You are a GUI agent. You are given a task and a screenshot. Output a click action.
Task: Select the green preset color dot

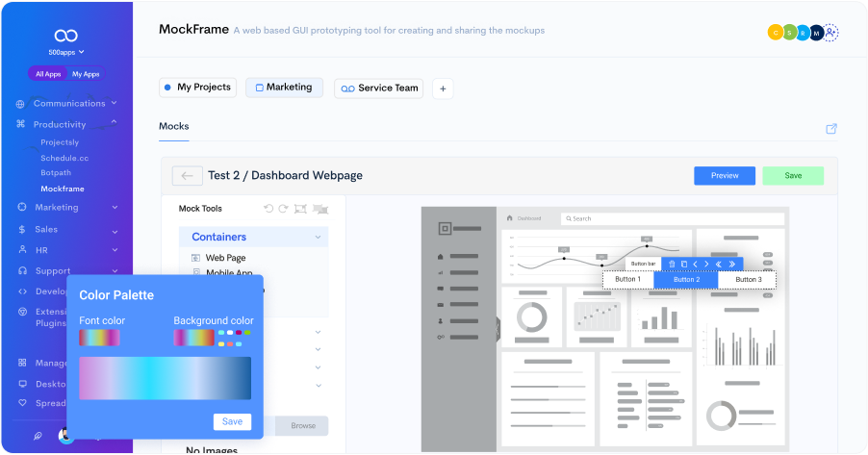[x=247, y=333]
